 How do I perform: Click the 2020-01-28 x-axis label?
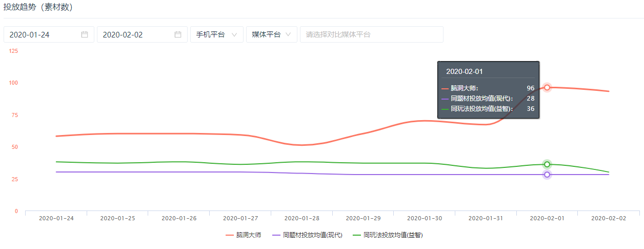pos(301,218)
